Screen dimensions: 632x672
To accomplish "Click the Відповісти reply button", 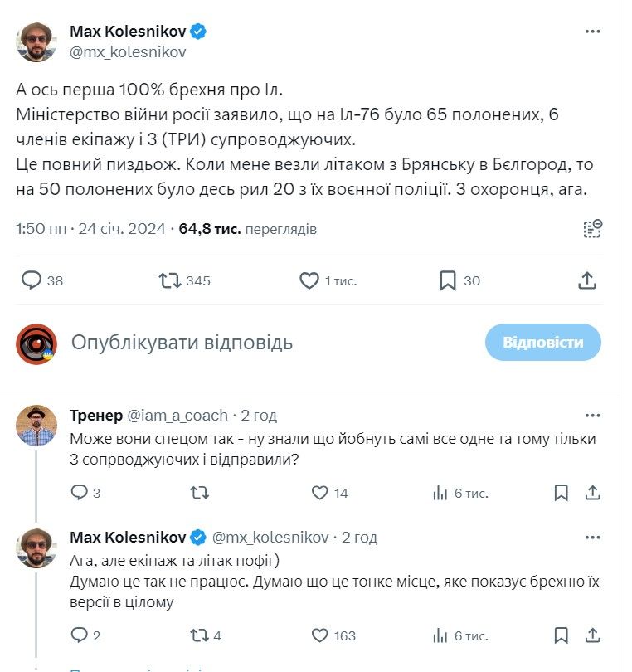I will (542, 342).
